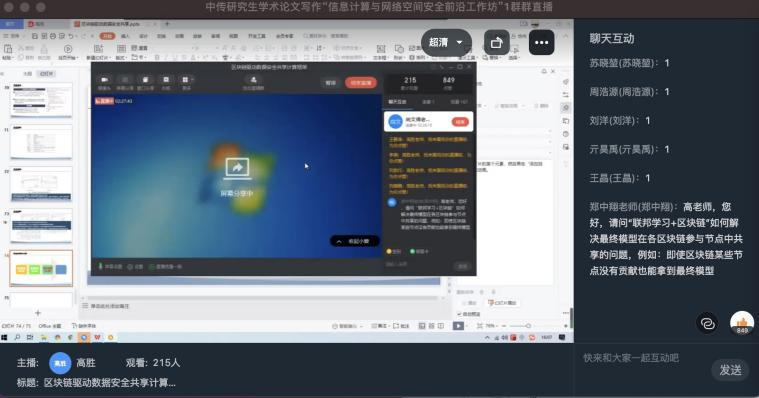
Task: Open the share icon beside 超清
Action: coord(496,43)
